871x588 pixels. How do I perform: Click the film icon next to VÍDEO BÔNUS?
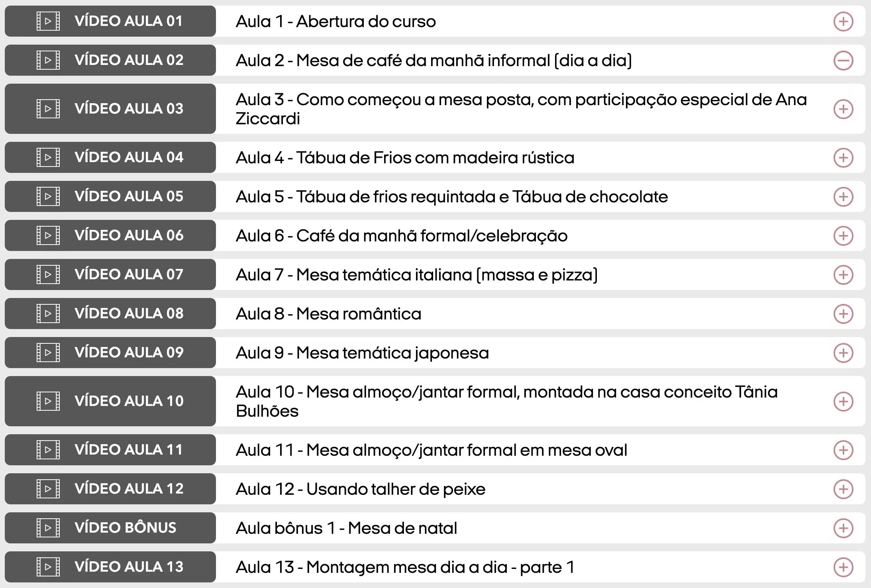tap(48, 528)
